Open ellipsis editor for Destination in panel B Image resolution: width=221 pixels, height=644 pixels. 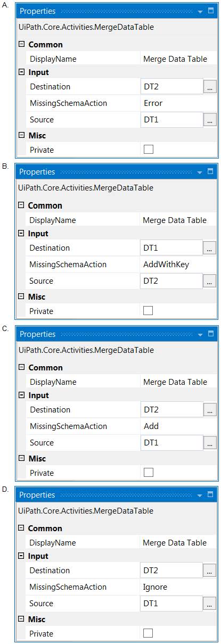pos(209,248)
